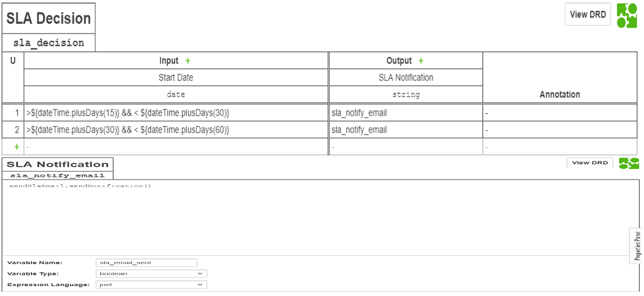Focus the Variable Name input field
This screenshot has width=644, height=296.
(x=147, y=263)
